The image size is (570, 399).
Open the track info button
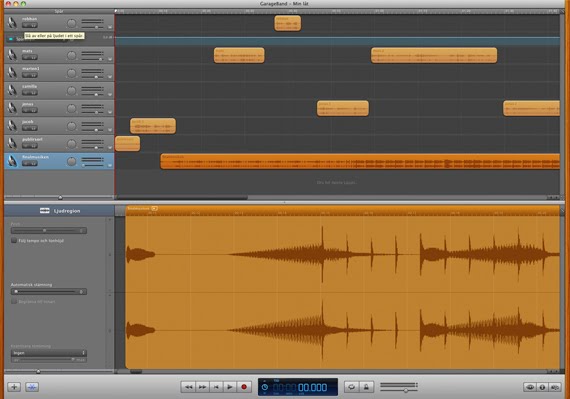coord(542,387)
